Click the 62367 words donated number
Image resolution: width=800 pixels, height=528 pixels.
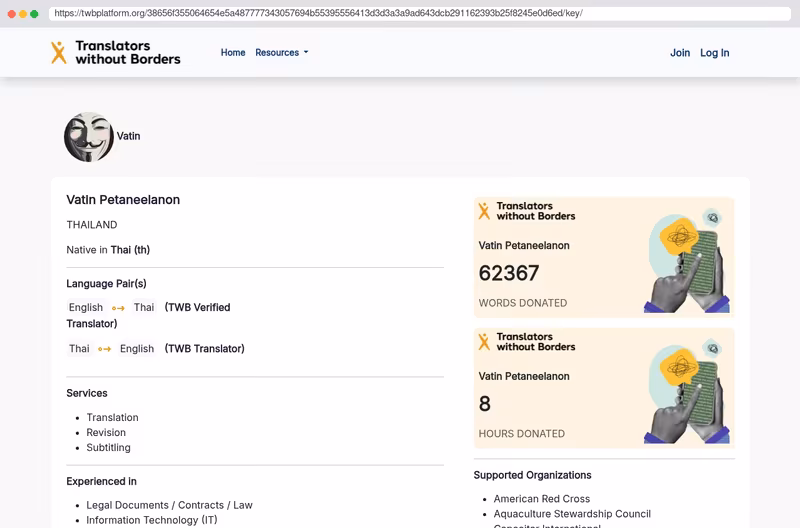pyautogui.click(x=509, y=273)
